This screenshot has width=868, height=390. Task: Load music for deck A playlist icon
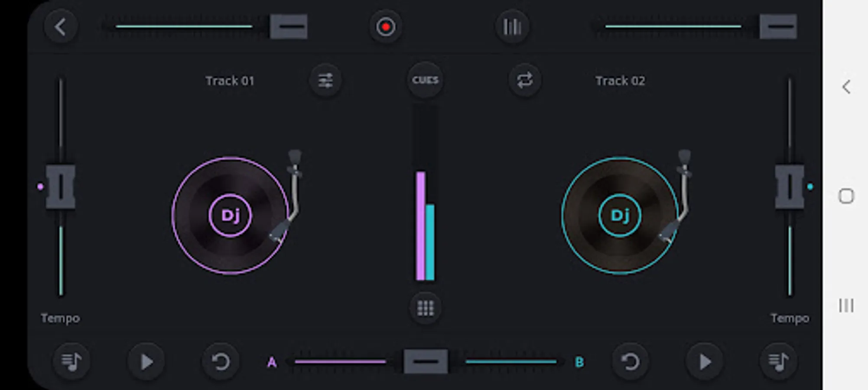click(72, 361)
